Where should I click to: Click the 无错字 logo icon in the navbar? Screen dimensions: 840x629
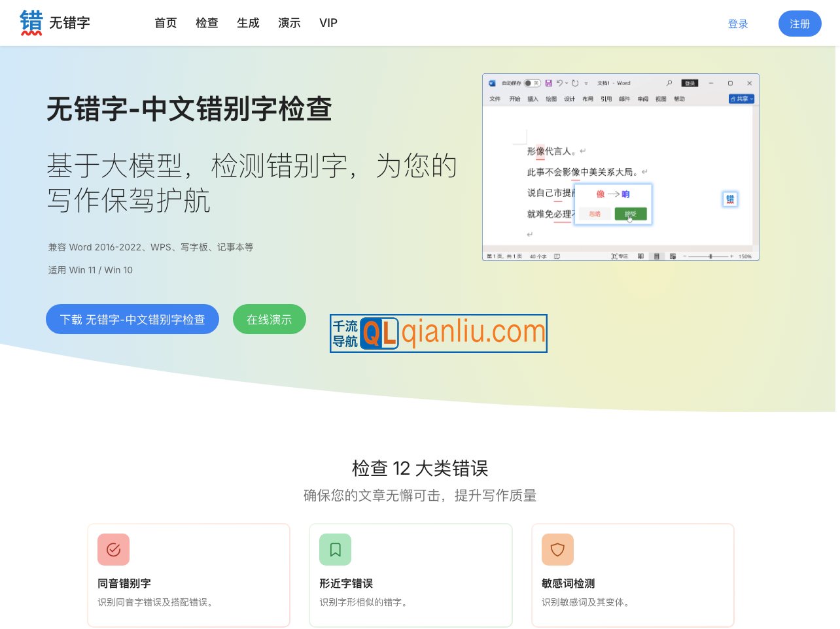[x=31, y=22]
